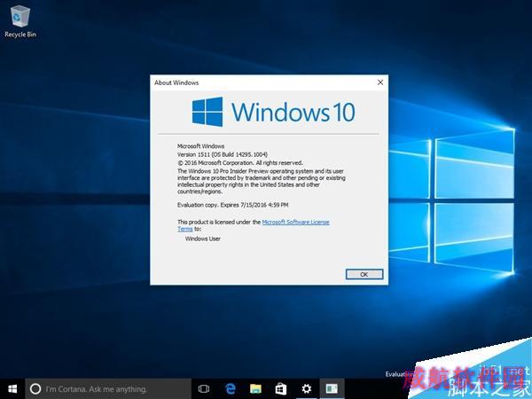Open File Explorer from taskbar
Viewport: 532px width, 399px height.
tap(255, 389)
